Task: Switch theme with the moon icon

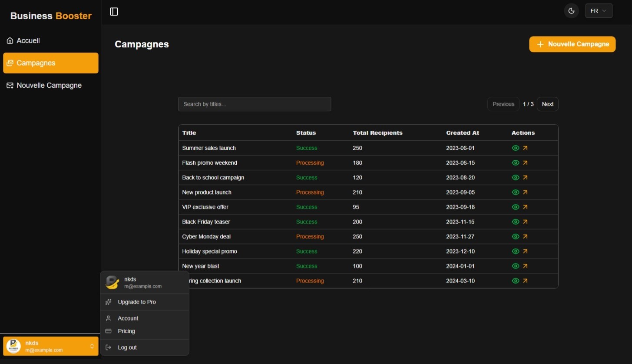Action: click(x=571, y=11)
